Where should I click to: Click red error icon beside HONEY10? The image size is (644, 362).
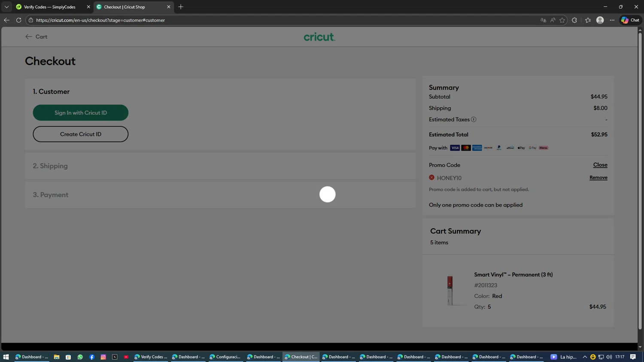click(x=431, y=178)
